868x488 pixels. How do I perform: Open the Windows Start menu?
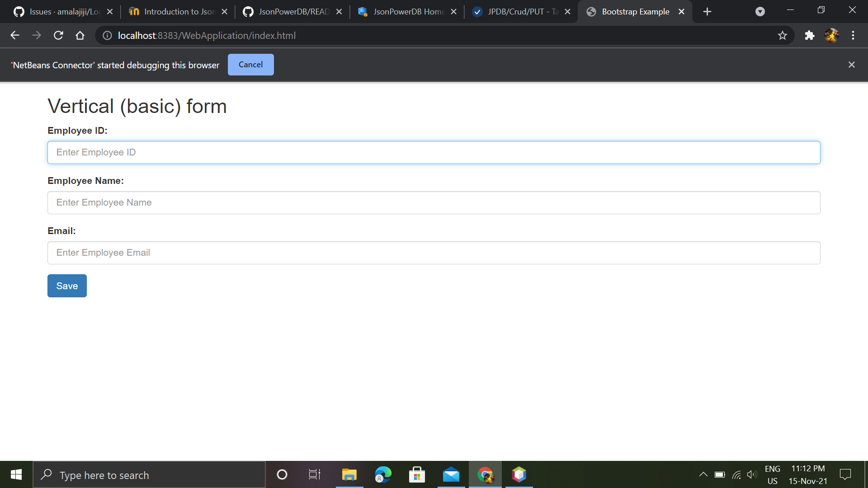tap(16, 474)
